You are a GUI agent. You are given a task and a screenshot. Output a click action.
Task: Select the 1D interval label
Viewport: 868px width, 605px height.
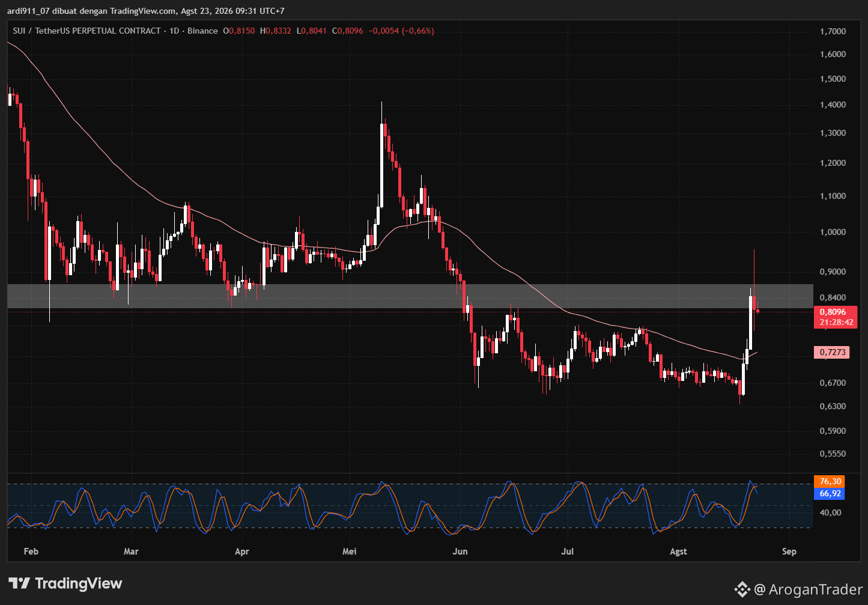(x=174, y=31)
